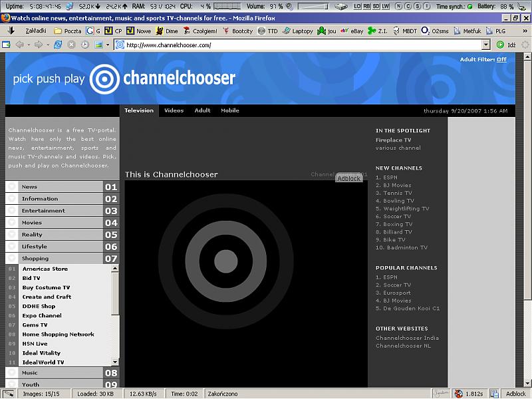Open Tennis TV in New Channels

coord(397,193)
